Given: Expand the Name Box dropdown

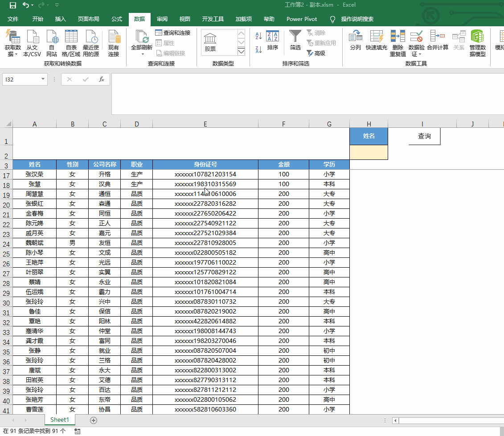Looking at the screenshot, I should [43, 79].
